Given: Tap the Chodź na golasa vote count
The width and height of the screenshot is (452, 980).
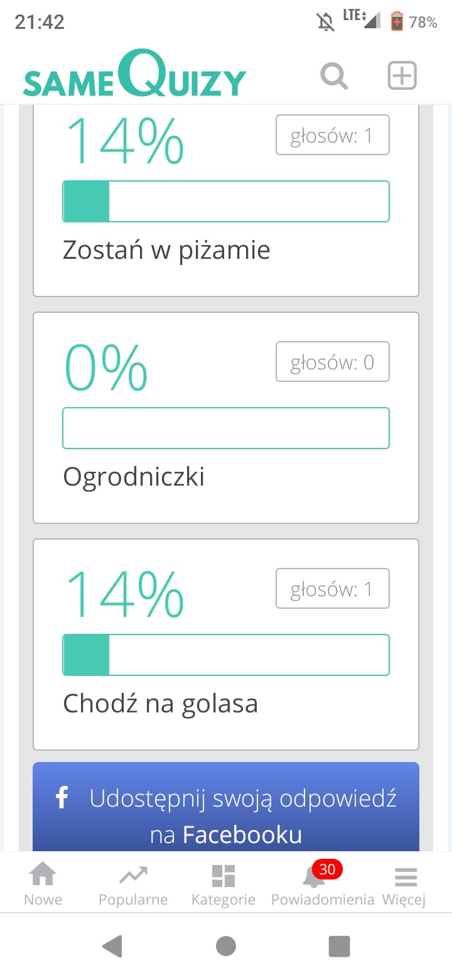Looking at the screenshot, I should click(333, 589).
